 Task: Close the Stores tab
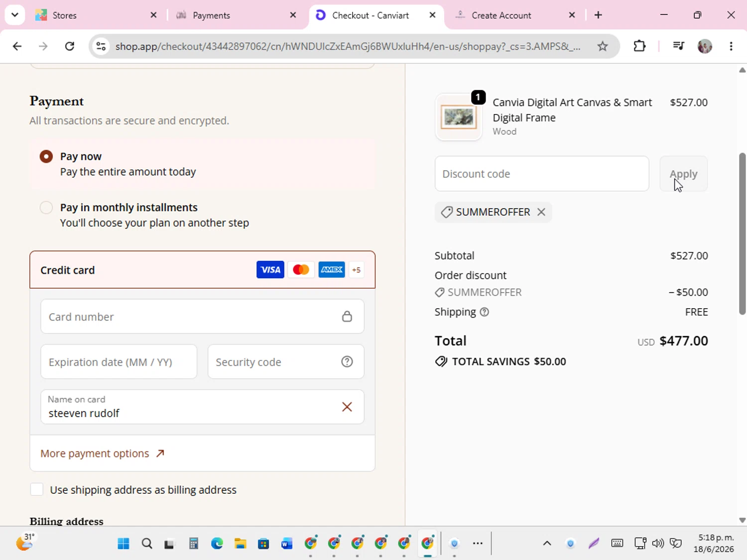point(153,15)
